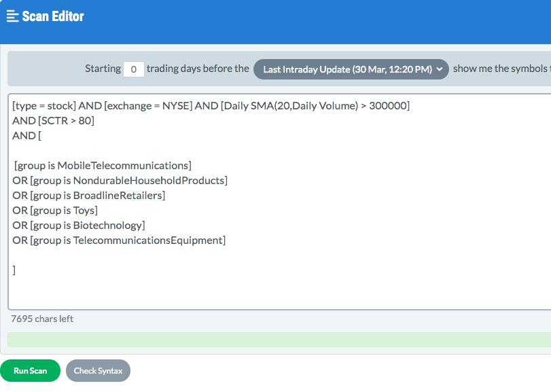Click the green syntax status bar
This screenshot has height=392, width=551.
(x=279, y=340)
